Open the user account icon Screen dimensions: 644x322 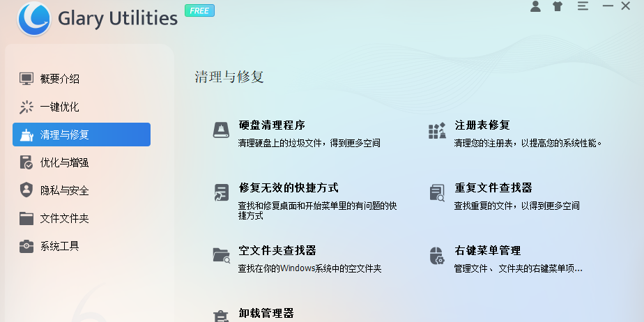coord(535,6)
